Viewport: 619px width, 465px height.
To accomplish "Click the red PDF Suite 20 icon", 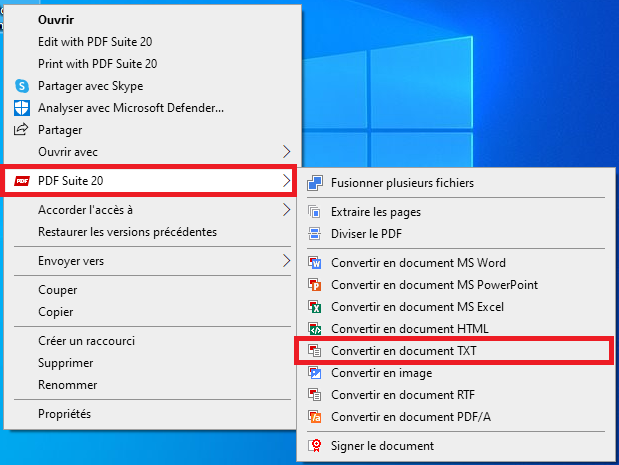I will click(22, 181).
